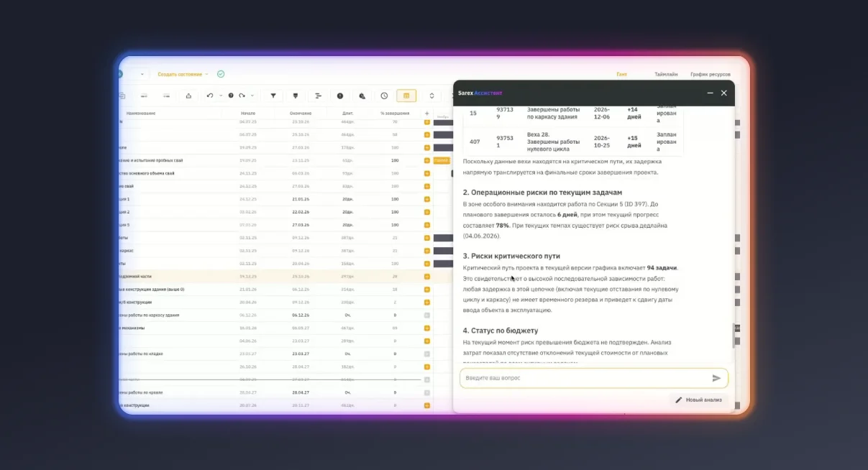
Task: Click the Длит. column header
Action: [x=348, y=114]
